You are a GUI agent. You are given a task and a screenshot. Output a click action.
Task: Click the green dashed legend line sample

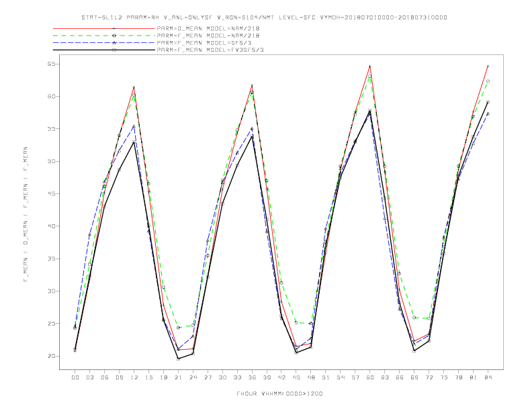pyautogui.click(x=104, y=36)
